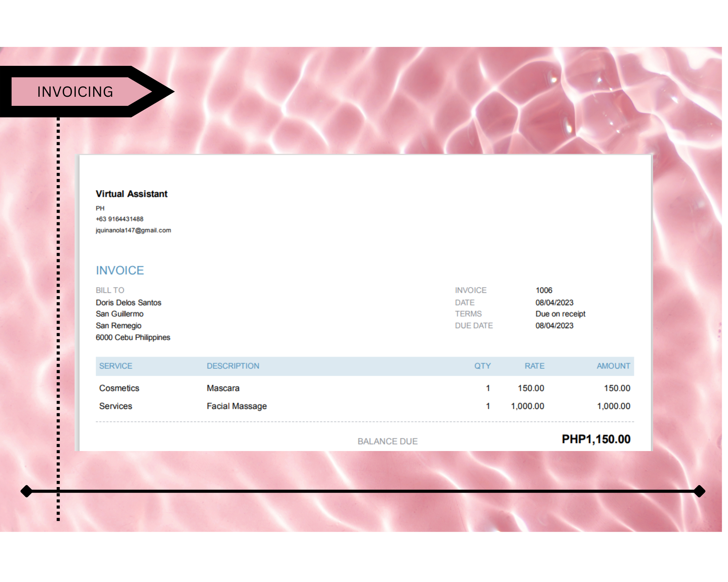Click the right diamond line endpoint
728x582 pixels.
[699, 491]
